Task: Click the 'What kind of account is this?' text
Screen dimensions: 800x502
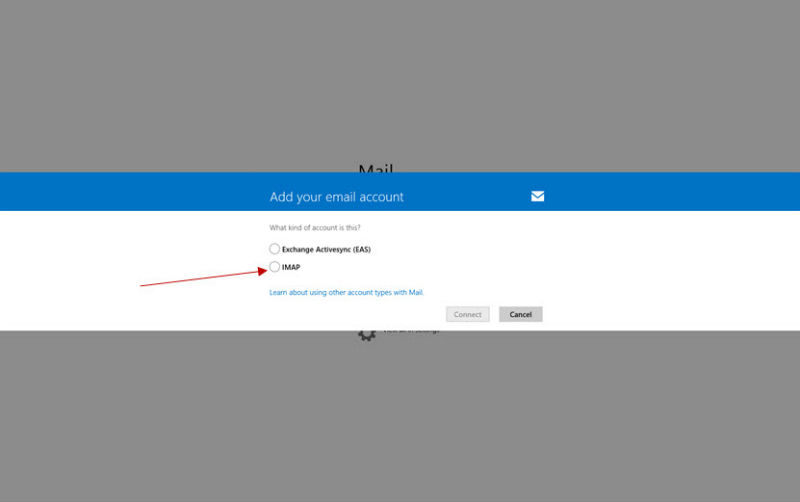Action: pos(315,228)
